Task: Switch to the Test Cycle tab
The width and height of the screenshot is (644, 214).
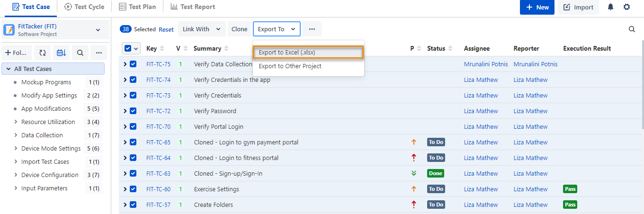Action: 84,7
